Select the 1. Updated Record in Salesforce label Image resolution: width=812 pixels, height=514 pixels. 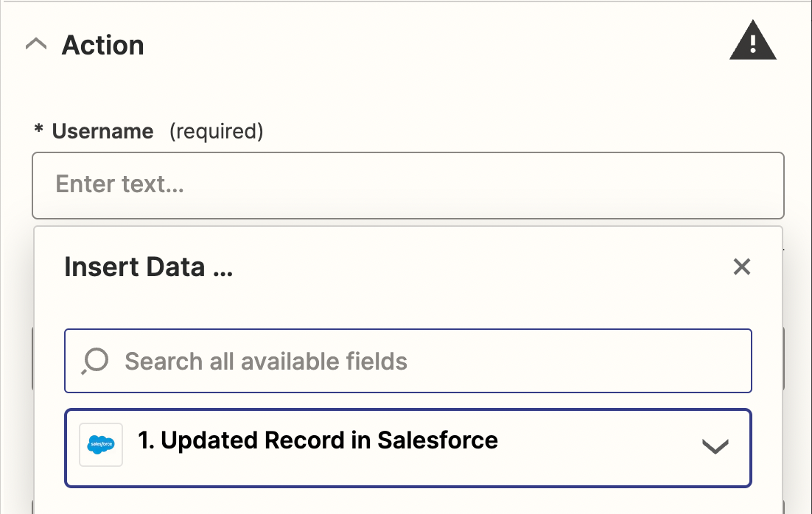click(x=318, y=440)
